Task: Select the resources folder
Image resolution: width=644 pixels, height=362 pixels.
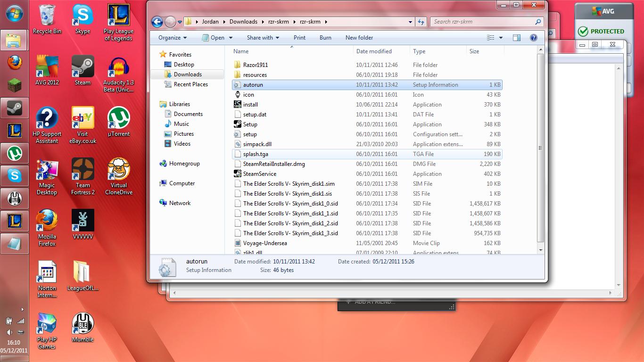Action: click(x=367, y=75)
